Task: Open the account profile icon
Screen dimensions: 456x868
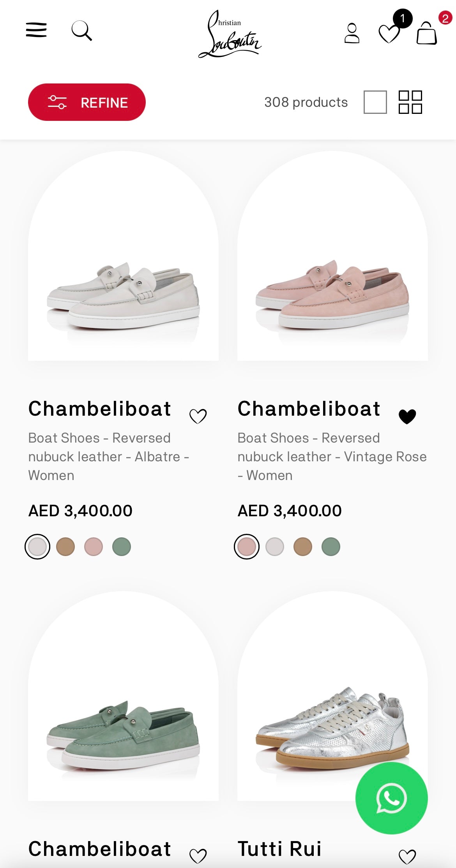Action: 352,33
